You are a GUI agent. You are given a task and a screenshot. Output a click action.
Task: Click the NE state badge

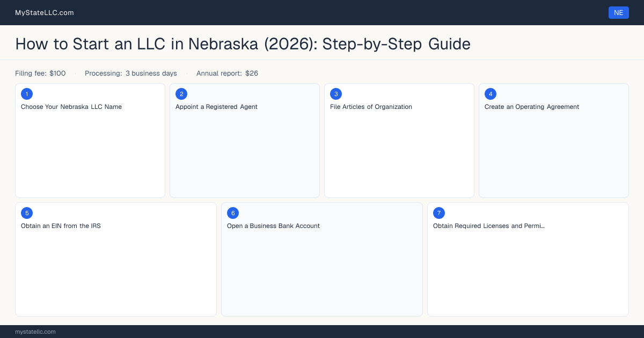[618, 12]
